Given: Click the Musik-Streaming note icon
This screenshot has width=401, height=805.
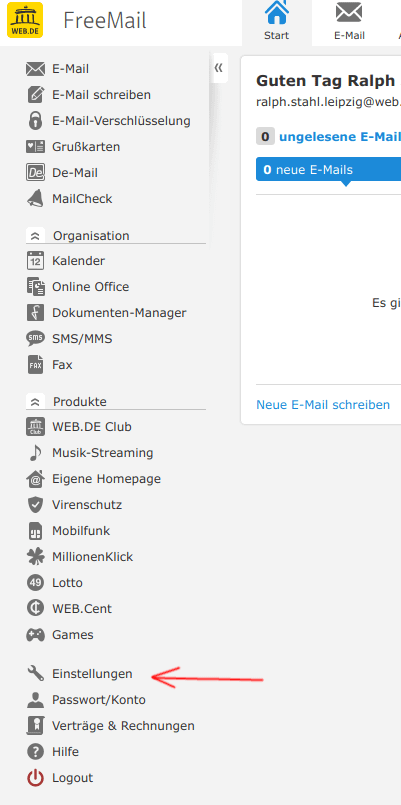Looking at the screenshot, I should [35, 453].
